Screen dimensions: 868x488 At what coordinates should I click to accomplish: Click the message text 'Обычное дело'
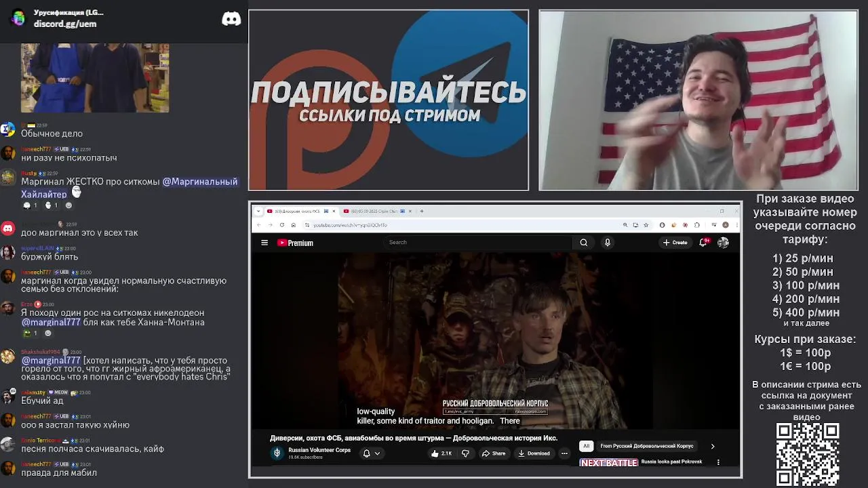pos(52,134)
